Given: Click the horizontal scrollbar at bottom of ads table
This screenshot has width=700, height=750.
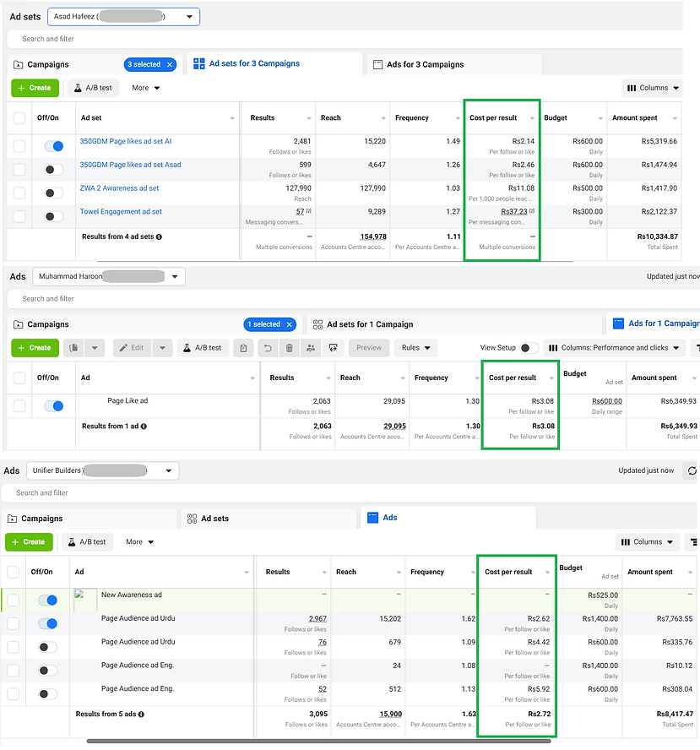Looking at the screenshot, I should [x=318, y=742].
